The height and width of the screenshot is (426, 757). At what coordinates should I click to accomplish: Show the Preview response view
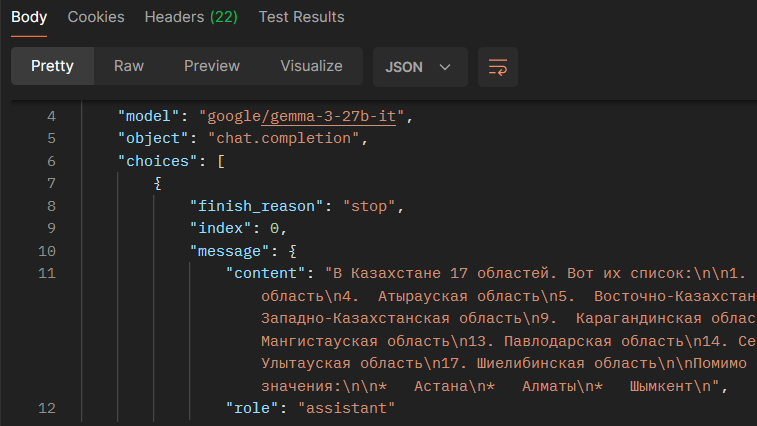click(212, 67)
